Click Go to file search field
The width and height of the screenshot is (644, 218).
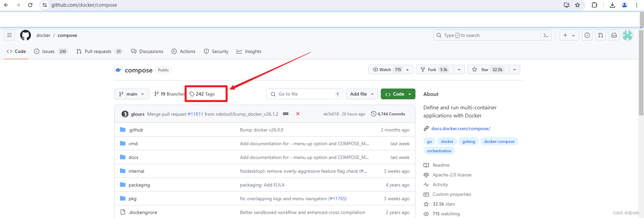305,94
